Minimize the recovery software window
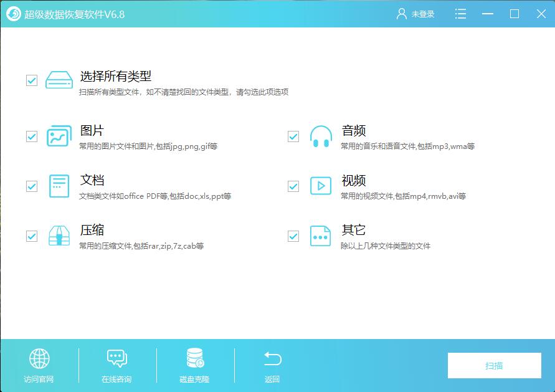 [x=487, y=14]
